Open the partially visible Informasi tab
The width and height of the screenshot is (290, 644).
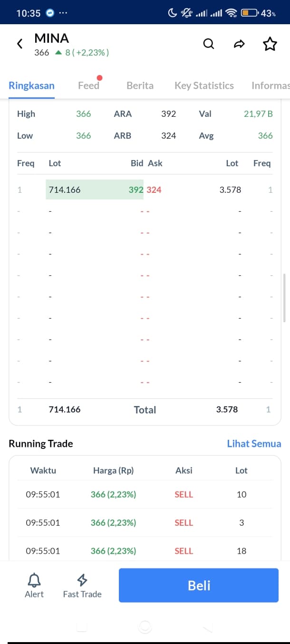pos(271,85)
